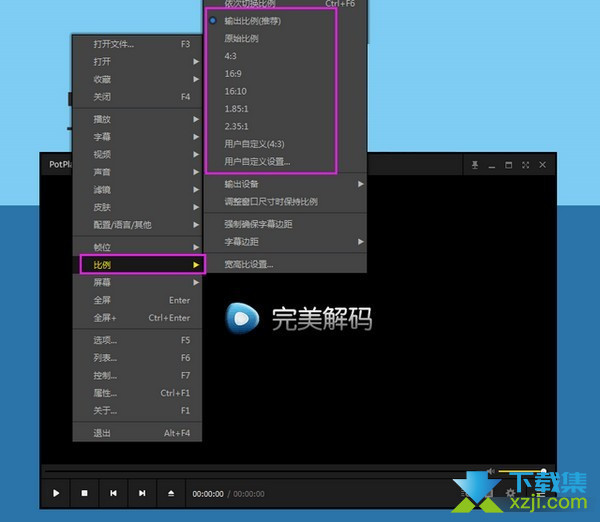Choose 全屏+ (Ctrl+Enter) menu entry
This screenshot has height=522, width=600.
pos(137,318)
